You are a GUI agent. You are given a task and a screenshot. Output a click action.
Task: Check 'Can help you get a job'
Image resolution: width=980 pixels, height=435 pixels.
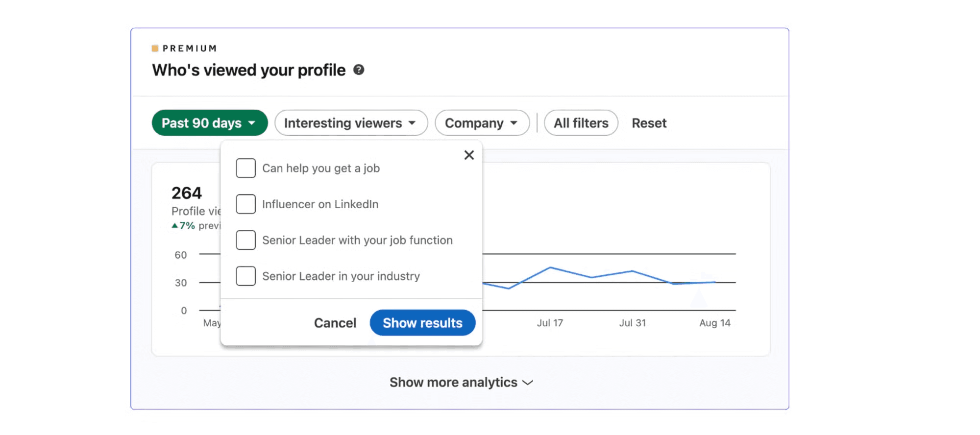click(x=245, y=168)
